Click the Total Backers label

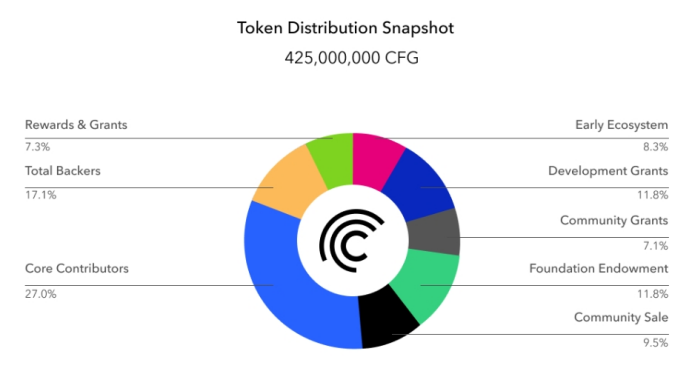pyautogui.click(x=63, y=171)
